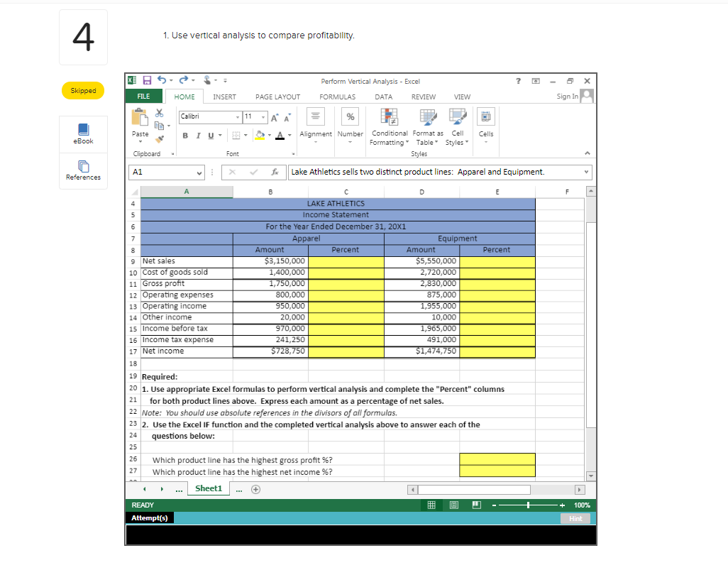Switch to the FORMULAS ribbon tab
The image size is (728, 570).
(337, 97)
